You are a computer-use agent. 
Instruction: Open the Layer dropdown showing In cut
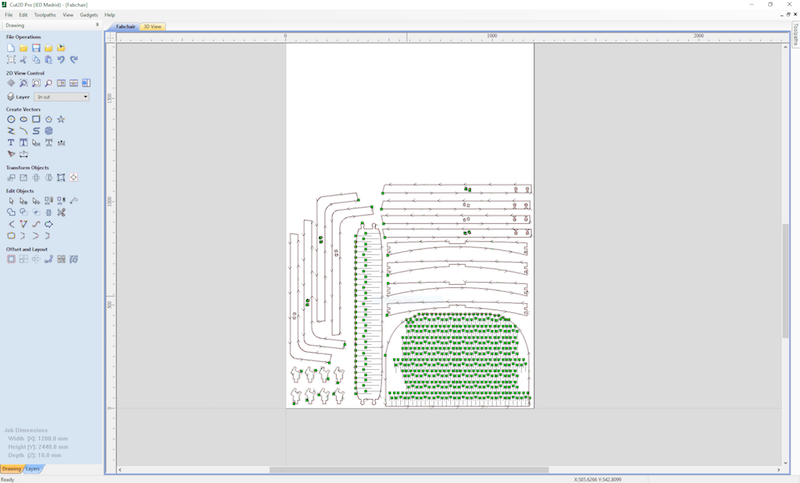pyautogui.click(x=62, y=97)
